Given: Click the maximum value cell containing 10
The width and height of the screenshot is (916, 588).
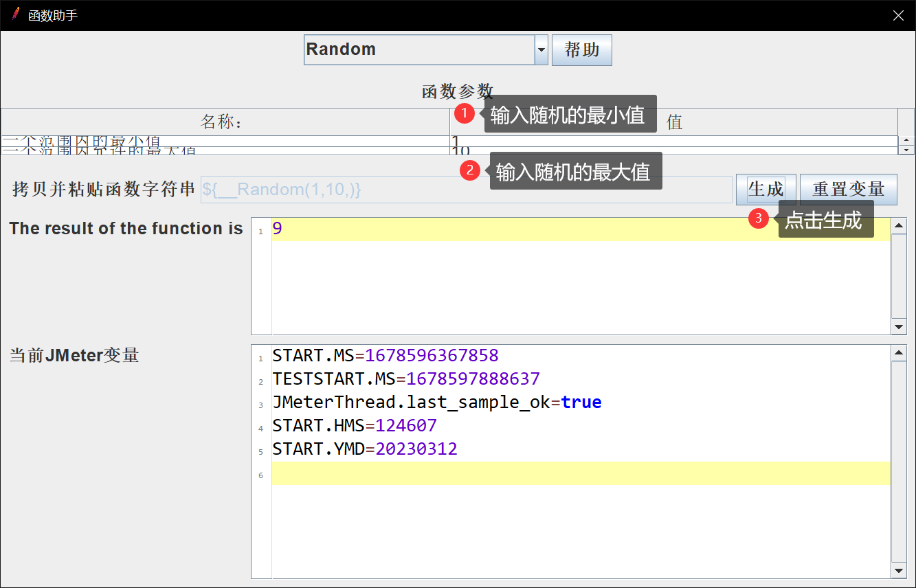Looking at the screenshot, I should point(673,150).
